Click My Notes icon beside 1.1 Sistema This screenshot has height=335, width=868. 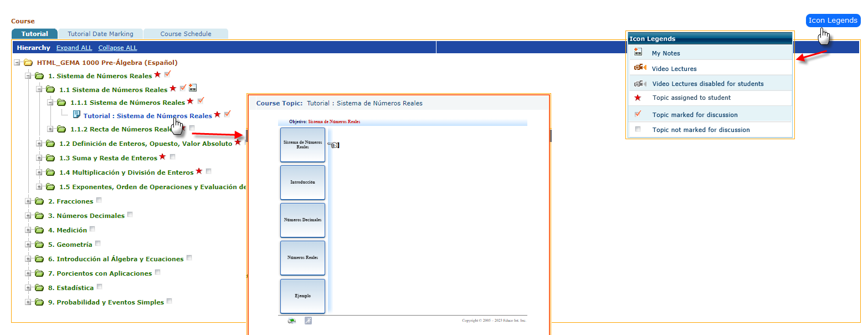click(x=193, y=88)
